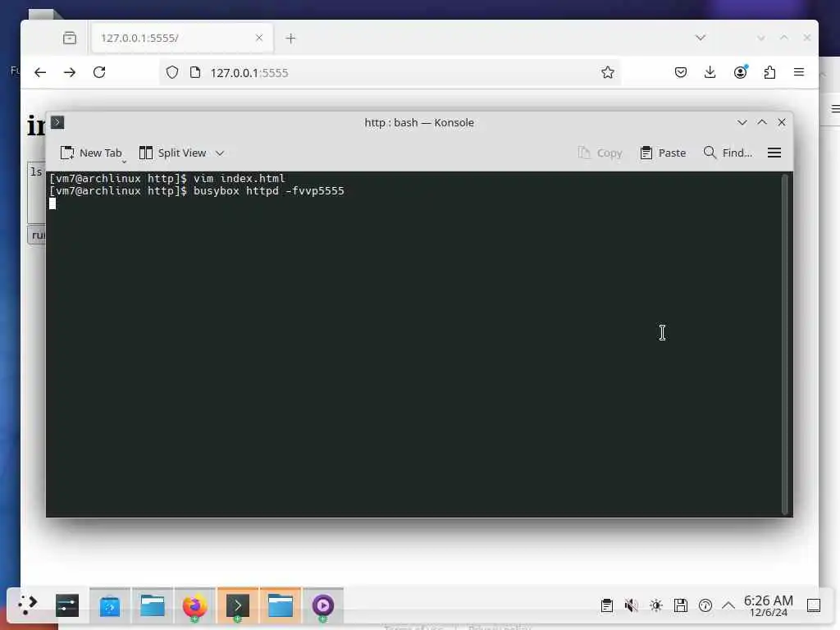Screen dimensions: 840x630
Task: Open the KDE application launcher
Action: [x=27, y=605]
